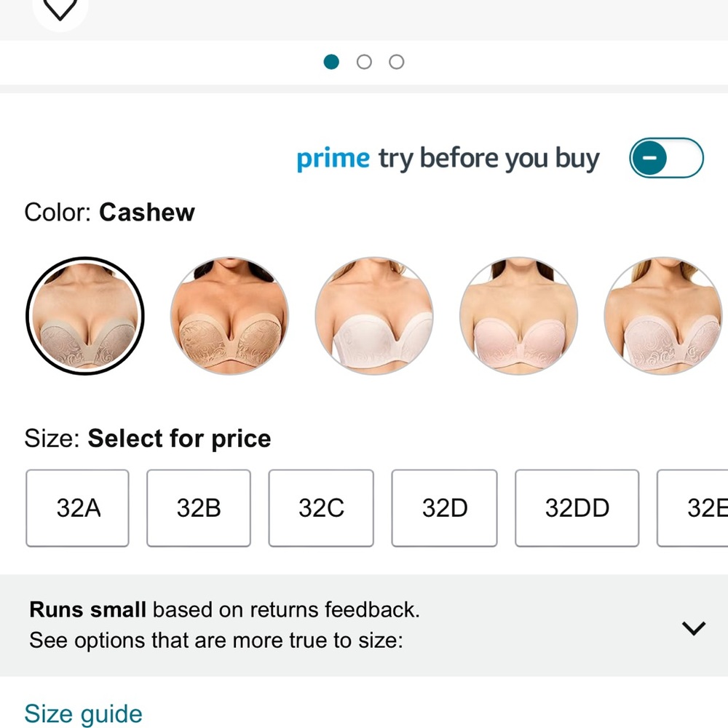Select size 32B

(199, 508)
